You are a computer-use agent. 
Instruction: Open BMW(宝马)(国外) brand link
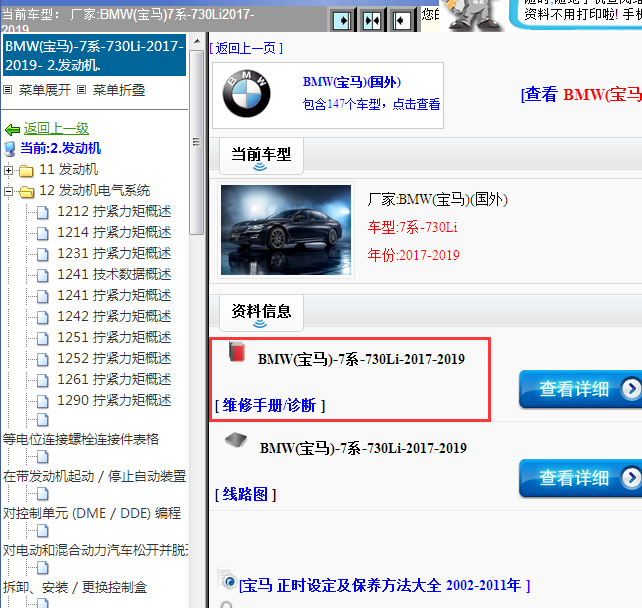click(x=352, y=82)
